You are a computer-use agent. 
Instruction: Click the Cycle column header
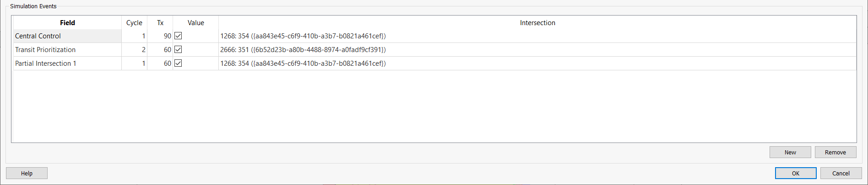tap(134, 22)
